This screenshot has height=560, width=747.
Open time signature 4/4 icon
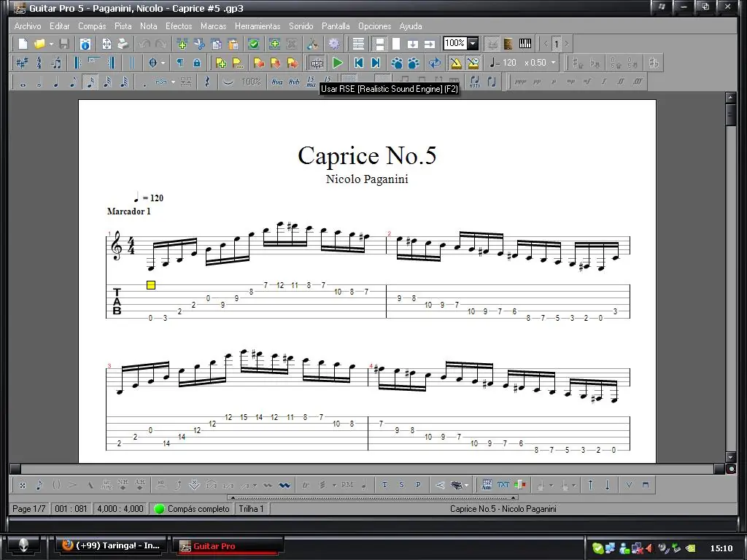coord(39,63)
